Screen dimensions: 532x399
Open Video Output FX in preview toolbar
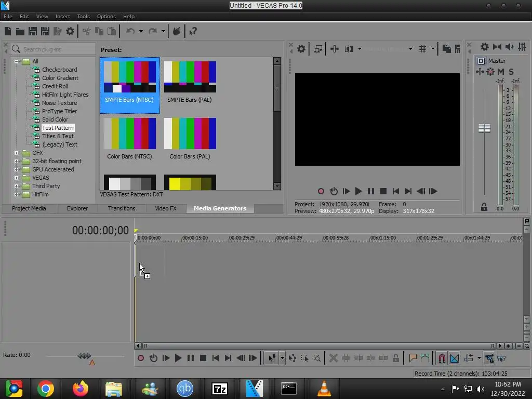(x=335, y=49)
